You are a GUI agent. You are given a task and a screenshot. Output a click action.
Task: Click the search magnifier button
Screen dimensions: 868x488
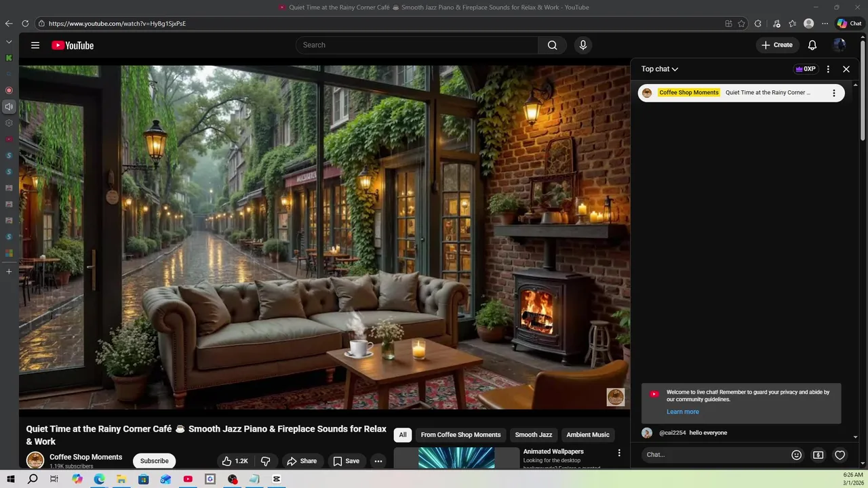tap(552, 45)
